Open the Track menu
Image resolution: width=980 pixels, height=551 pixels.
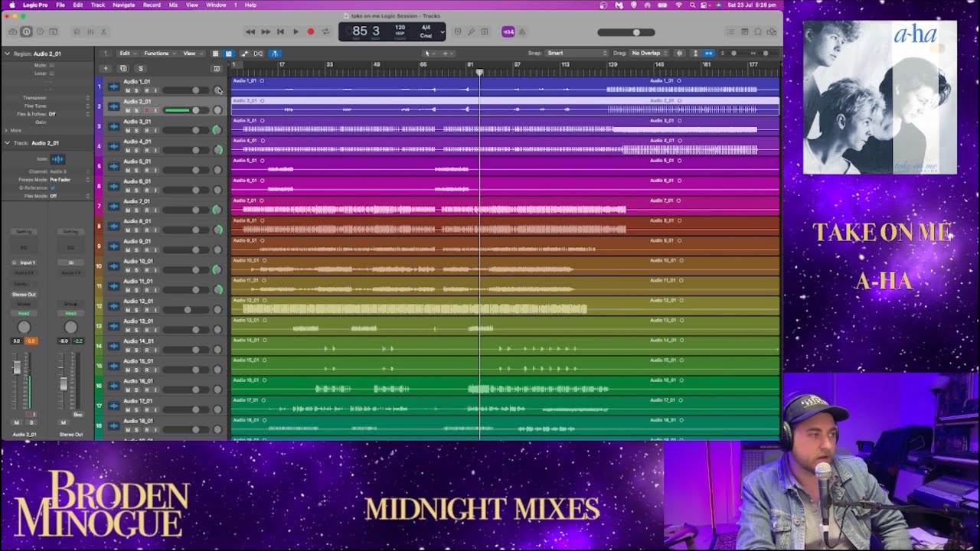(x=98, y=5)
